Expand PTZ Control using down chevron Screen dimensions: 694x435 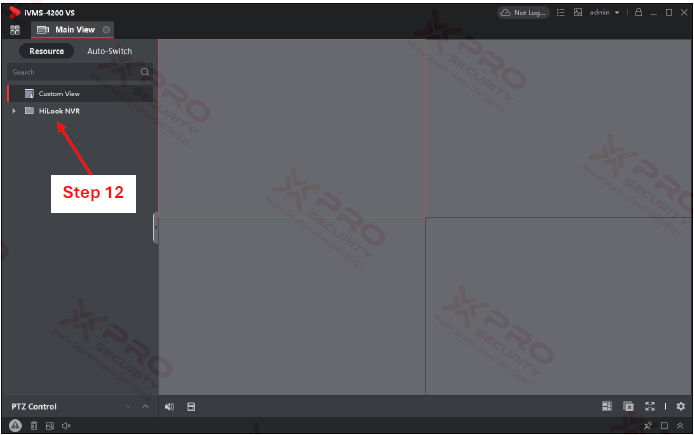(x=128, y=406)
